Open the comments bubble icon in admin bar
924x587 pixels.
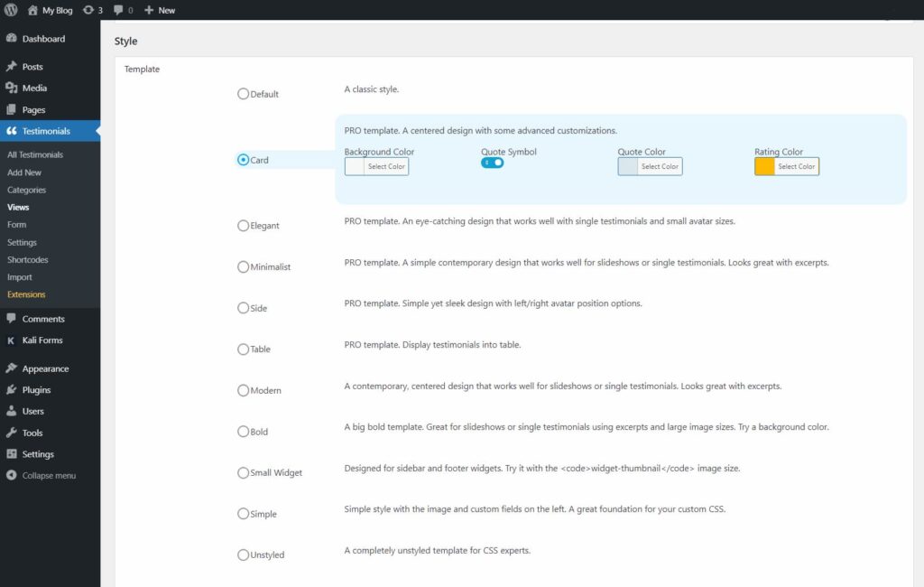tap(118, 10)
